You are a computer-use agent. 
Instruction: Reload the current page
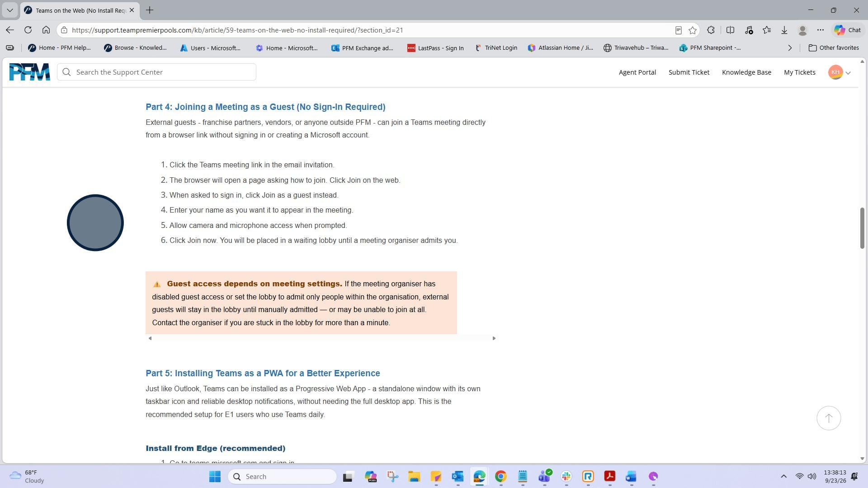tap(28, 30)
